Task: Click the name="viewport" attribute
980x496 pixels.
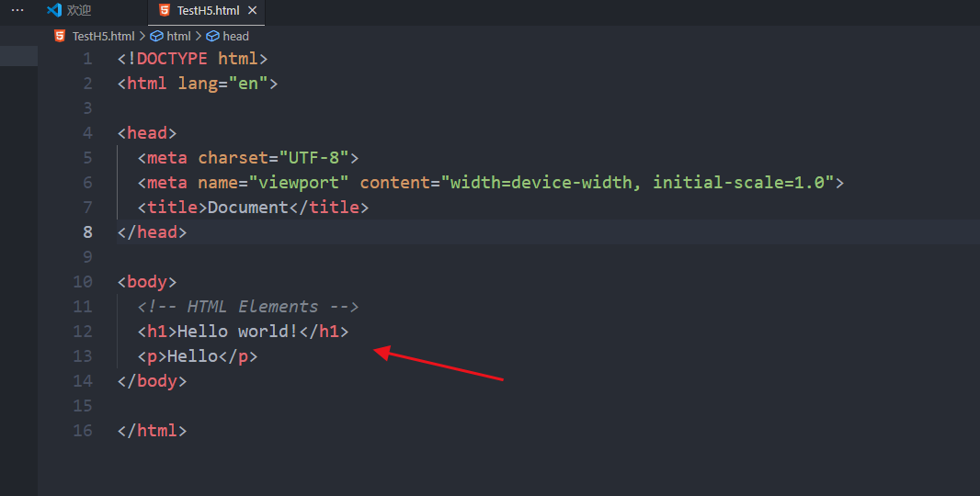Action: point(273,183)
